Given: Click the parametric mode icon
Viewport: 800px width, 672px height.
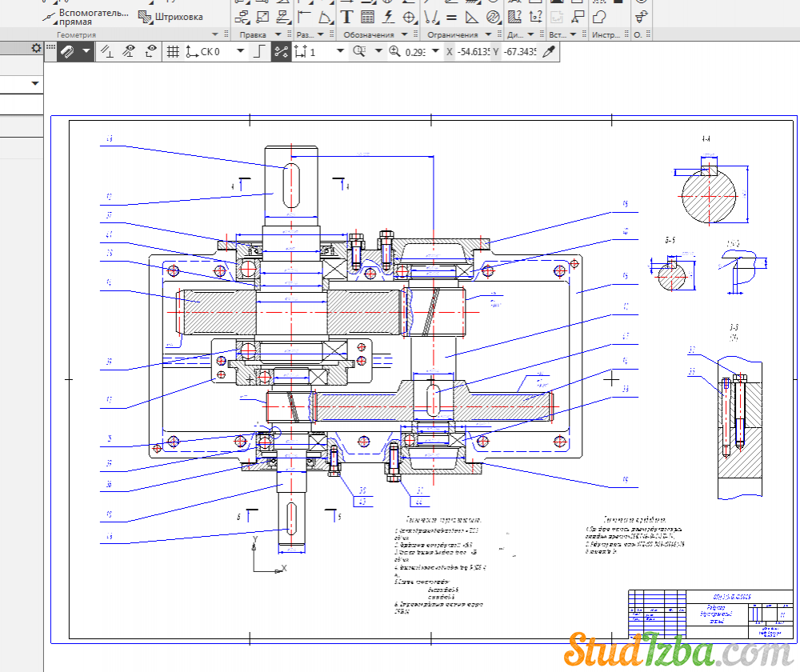Looking at the screenshot, I should [280, 51].
